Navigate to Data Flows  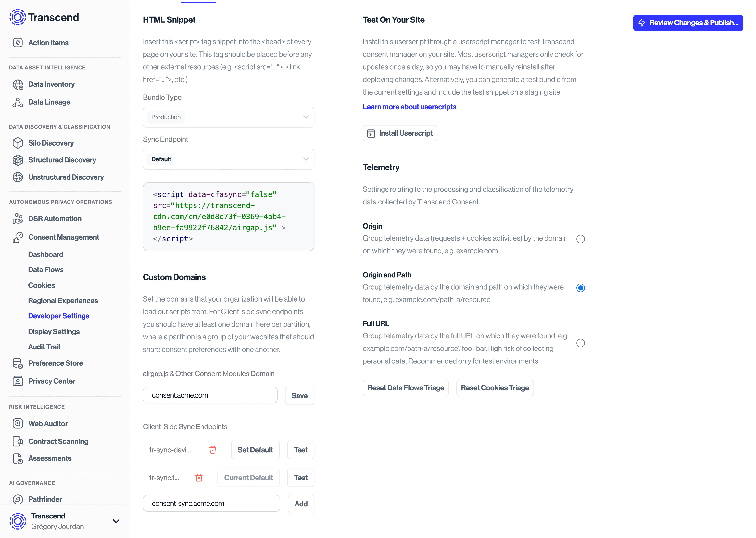(46, 270)
